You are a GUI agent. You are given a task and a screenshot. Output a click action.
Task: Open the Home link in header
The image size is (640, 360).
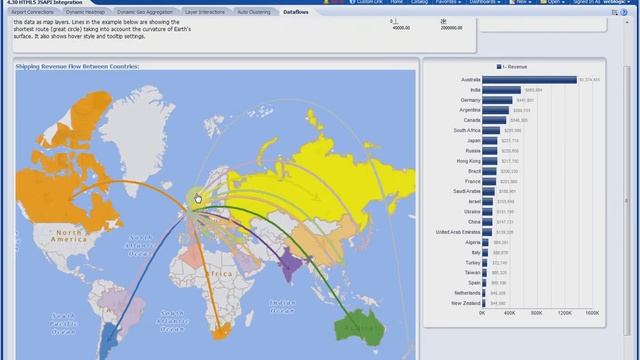tap(396, 2)
